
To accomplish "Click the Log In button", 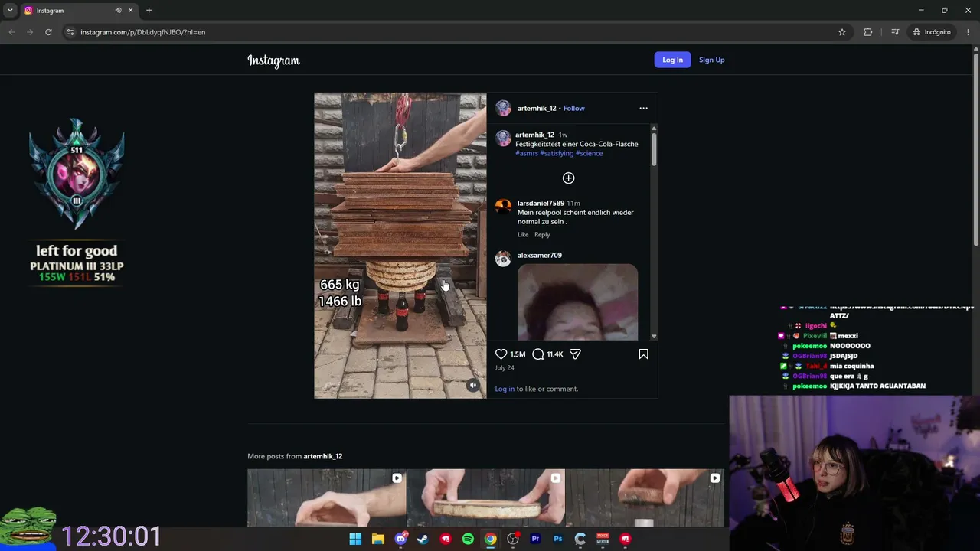I will 672,60.
